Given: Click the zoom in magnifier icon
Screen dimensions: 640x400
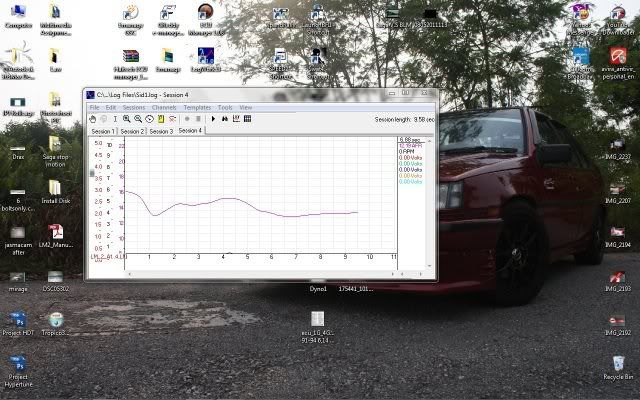Looking at the screenshot, I should [x=127, y=118].
